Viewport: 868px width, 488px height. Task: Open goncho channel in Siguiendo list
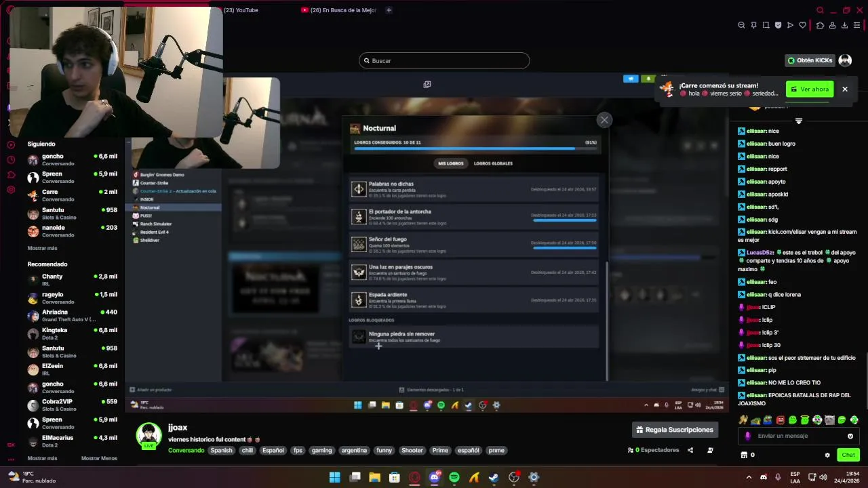pos(71,159)
